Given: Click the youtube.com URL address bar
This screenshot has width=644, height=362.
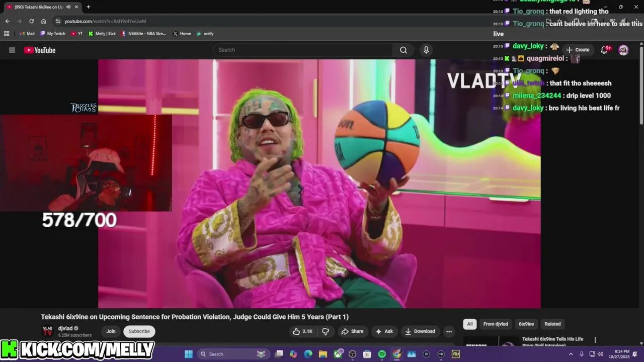Looking at the screenshot, I should 106,21.
